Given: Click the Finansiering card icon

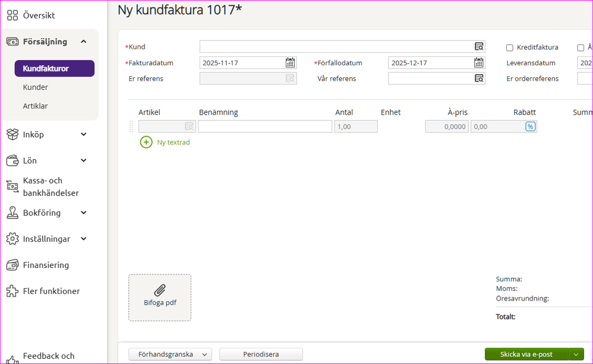Looking at the screenshot, I should [x=12, y=265].
